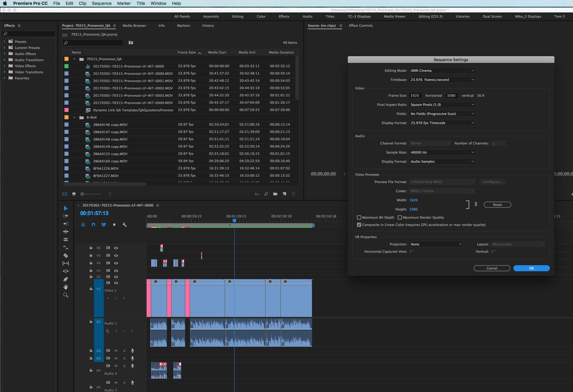
Task: Click preview Width value 1920
Action: 413,200
